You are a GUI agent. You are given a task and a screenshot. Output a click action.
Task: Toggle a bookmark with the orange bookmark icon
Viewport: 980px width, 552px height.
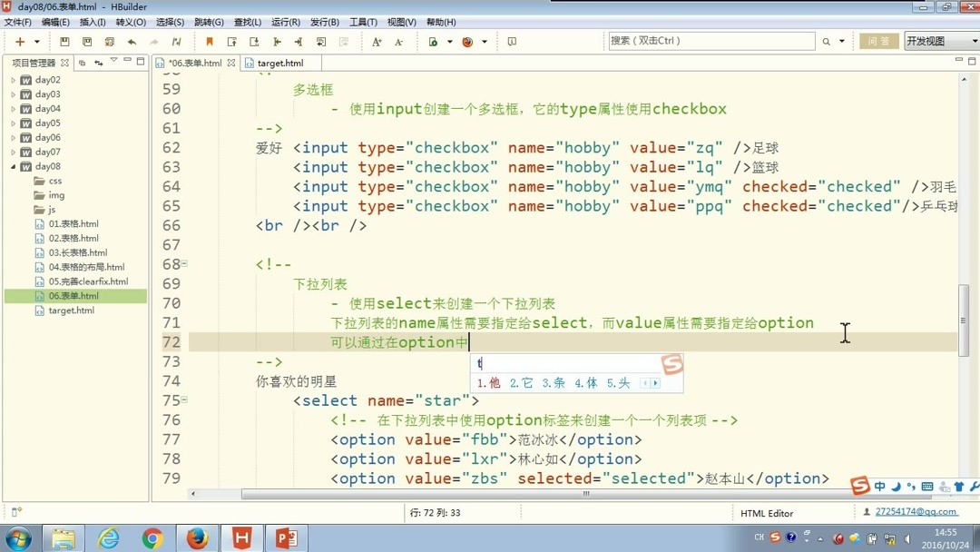[209, 41]
